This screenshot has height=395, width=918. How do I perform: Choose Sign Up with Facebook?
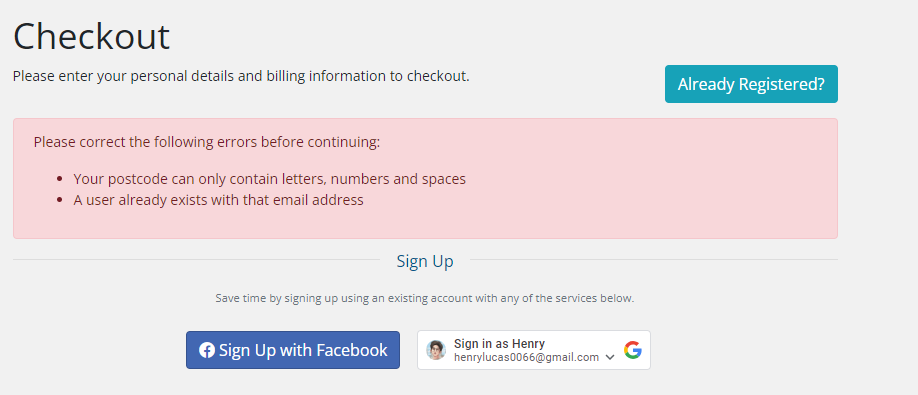[293, 350]
